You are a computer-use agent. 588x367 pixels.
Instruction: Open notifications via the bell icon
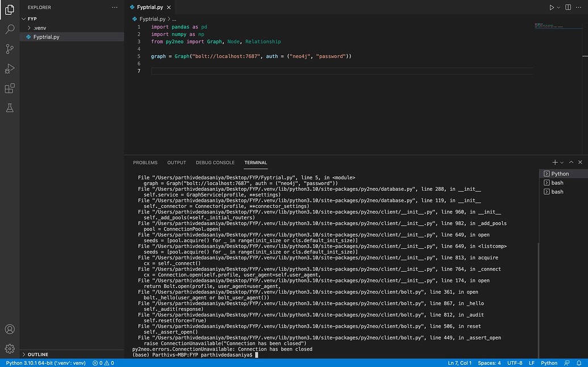579,362
